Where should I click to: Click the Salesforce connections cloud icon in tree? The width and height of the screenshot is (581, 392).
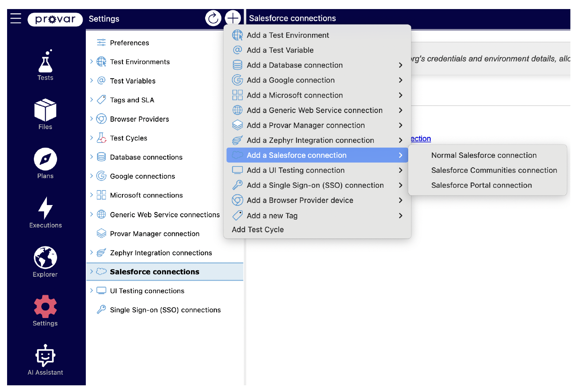(x=102, y=272)
